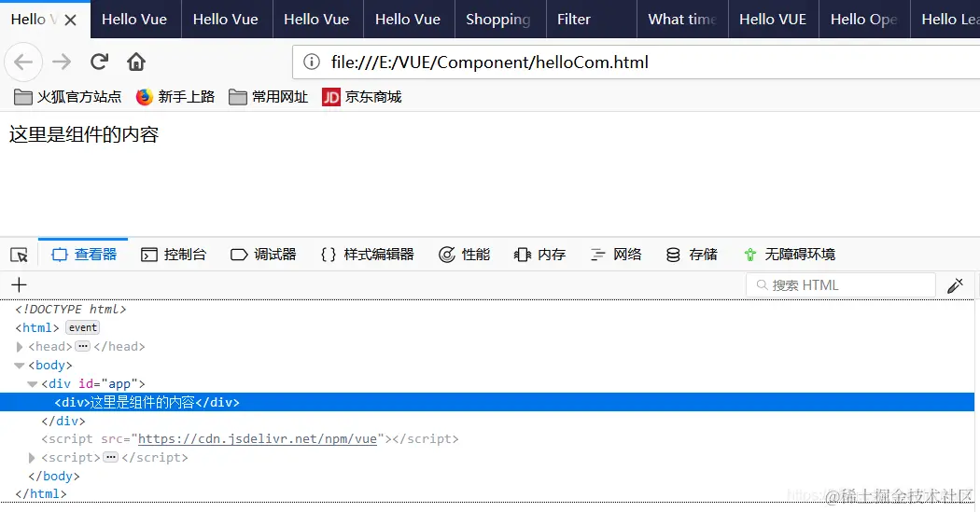The height and width of the screenshot is (512, 980).
Task: Click the ellipsis badge inside script node
Action: (x=111, y=457)
